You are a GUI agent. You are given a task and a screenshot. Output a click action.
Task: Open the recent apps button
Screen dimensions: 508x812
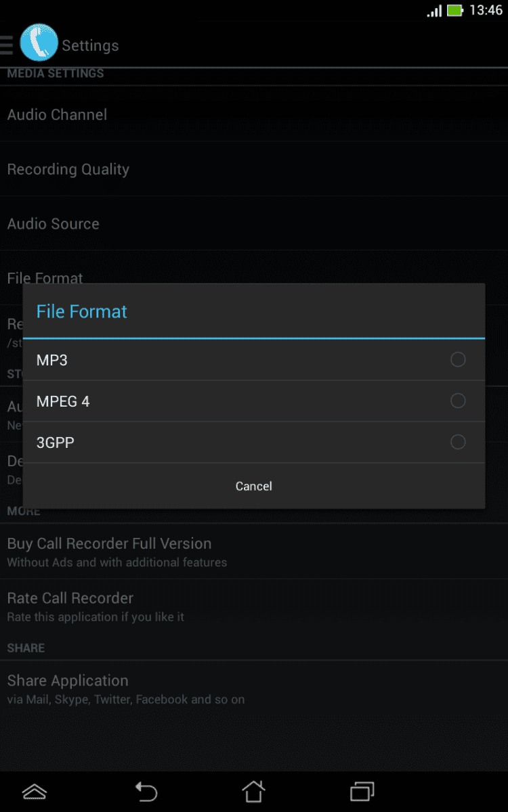[x=362, y=791]
